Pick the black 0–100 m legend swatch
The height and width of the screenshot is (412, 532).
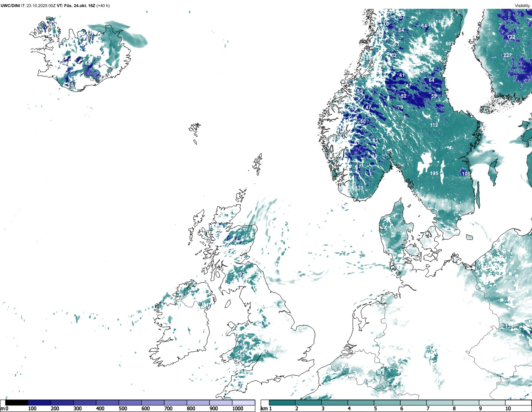point(17,402)
